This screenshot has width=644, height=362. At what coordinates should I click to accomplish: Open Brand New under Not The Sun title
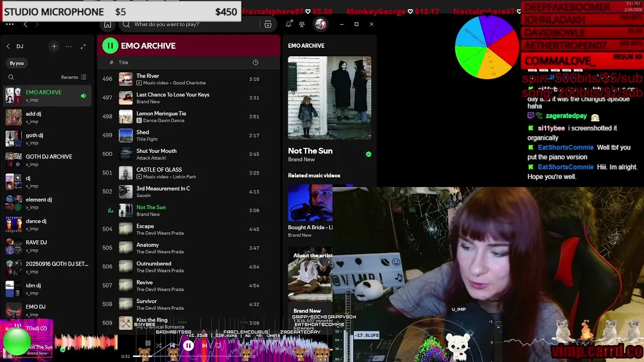pyautogui.click(x=301, y=159)
